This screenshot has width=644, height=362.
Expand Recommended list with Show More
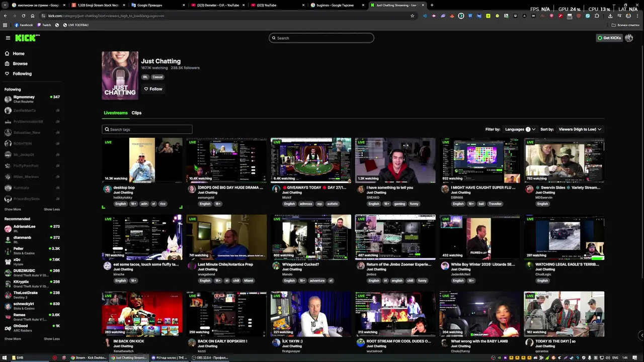coord(13,339)
